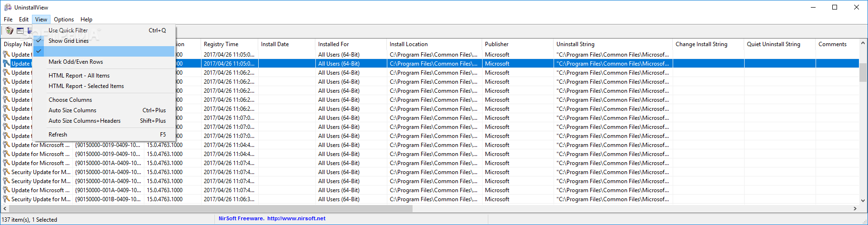Click '137 item(s), 1 Selected' status text
868x225 pixels.
pos(30,220)
